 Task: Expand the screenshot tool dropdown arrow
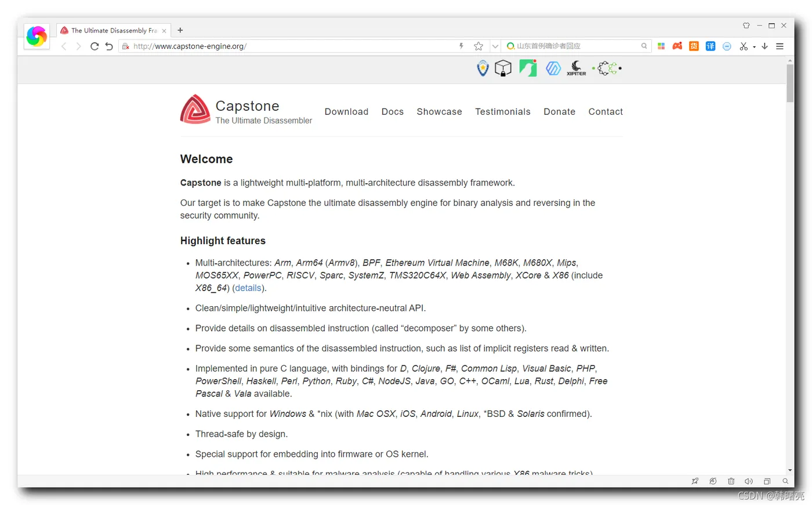[x=754, y=47]
